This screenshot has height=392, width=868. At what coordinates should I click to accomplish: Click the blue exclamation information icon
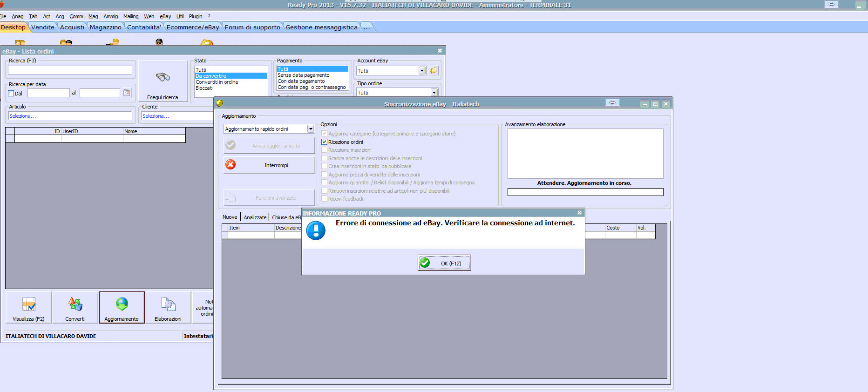[316, 230]
